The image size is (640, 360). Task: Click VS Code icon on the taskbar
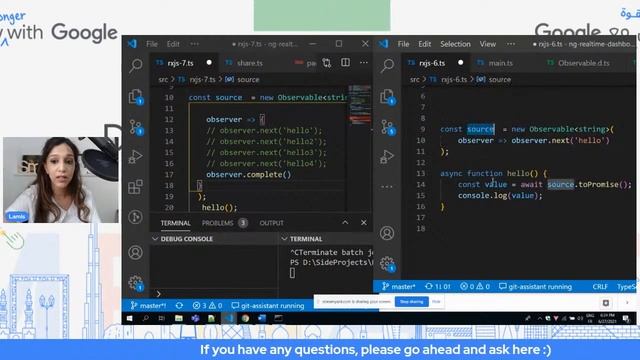coord(229,318)
